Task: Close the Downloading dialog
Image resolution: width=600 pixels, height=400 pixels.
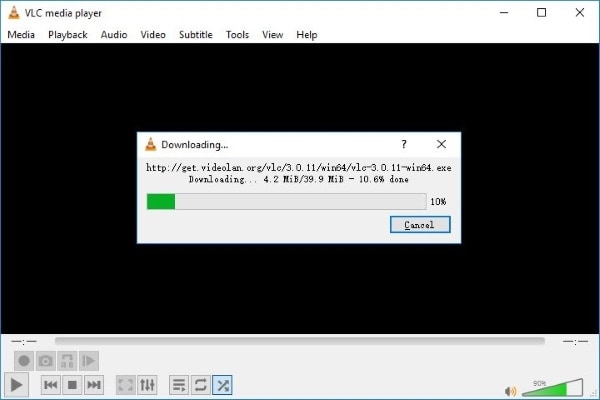Action: (x=441, y=144)
